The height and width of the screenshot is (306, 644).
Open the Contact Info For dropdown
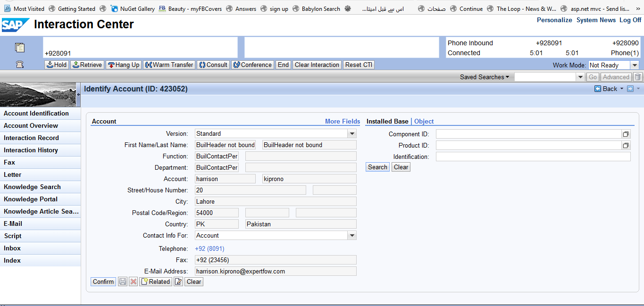coord(352,235)
